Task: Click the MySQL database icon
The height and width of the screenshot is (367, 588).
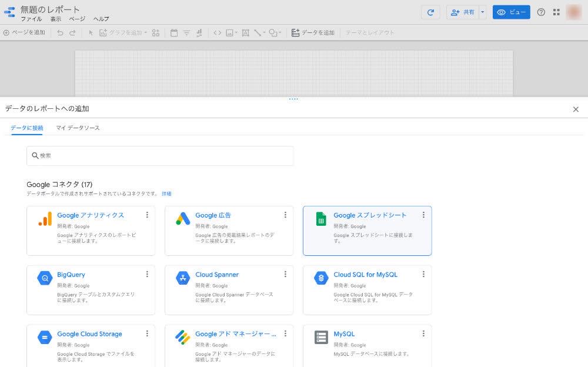Action: click(x=321, y=338)
